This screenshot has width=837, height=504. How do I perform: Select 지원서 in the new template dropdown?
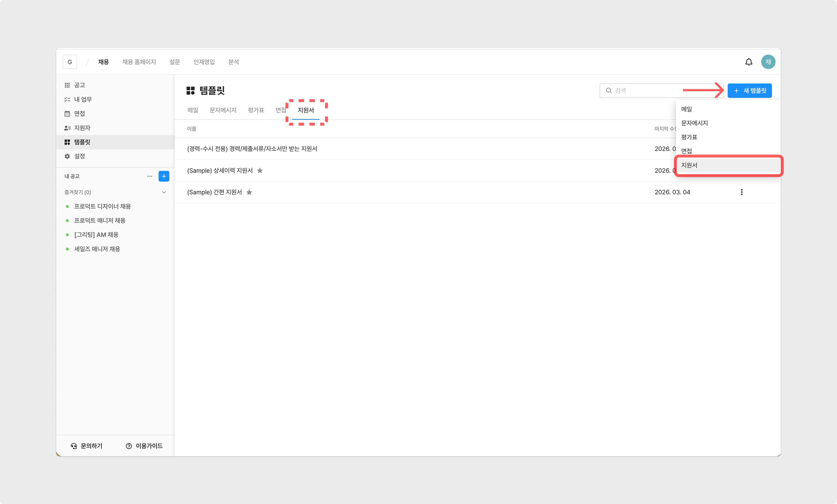click(689, 165)
